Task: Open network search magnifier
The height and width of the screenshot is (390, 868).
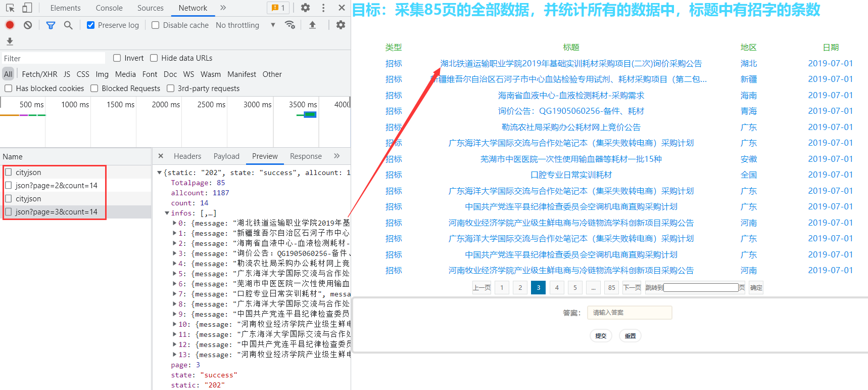Action: pyautogui.click(x=68, y=25)
